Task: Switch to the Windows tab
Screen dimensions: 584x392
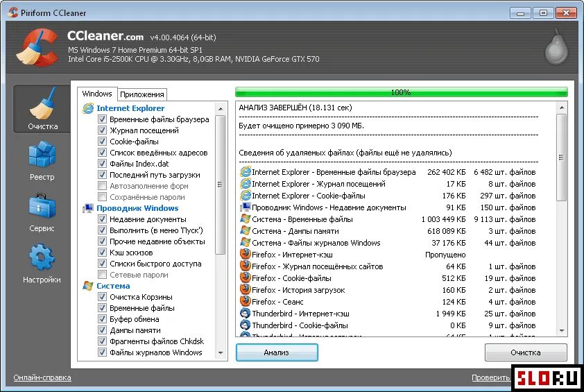Action: (x=97, y=94)
